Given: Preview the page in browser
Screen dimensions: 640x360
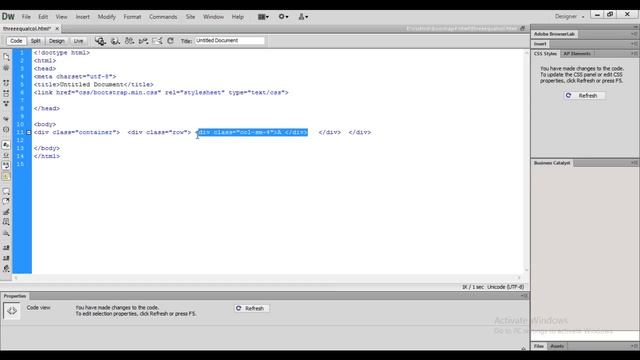Looking at the screenshot, I should (x=115, y=41).
